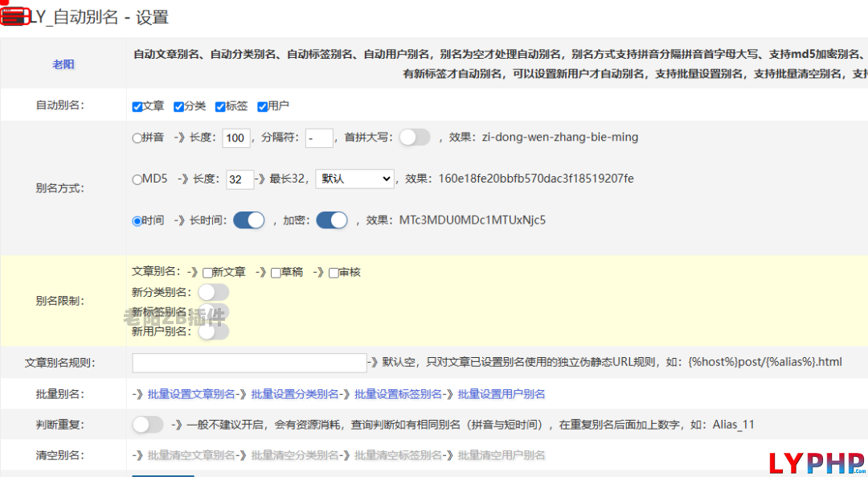Click the pinyin 分隔符 input box
Image resolution: width=868 pixels, height=477 pixels.
coord(319,138)
